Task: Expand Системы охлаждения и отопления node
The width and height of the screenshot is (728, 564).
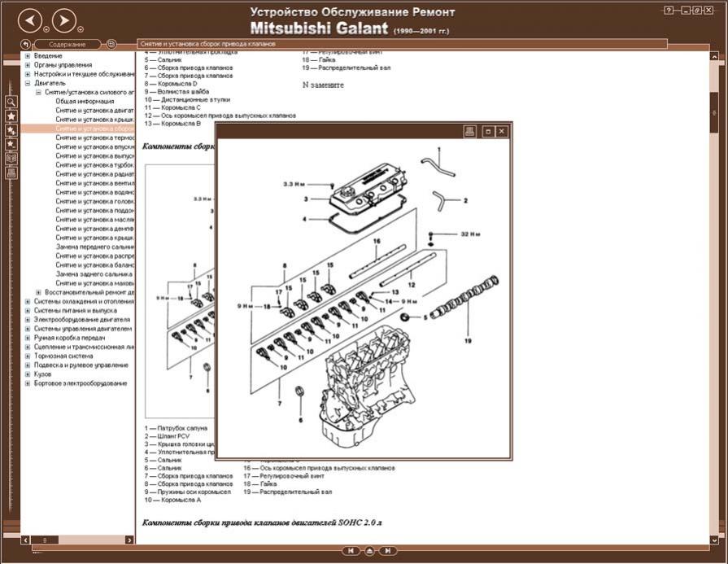Action: (28, 301)
